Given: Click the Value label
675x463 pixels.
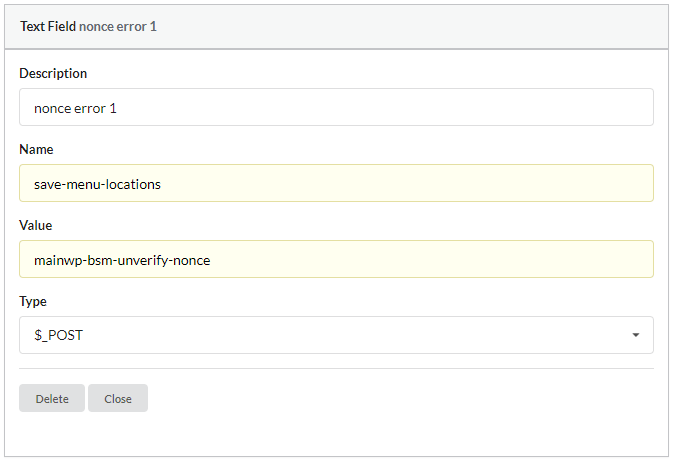Looking at the screenshot, I should pyautogui.click(x=36, y=225).
